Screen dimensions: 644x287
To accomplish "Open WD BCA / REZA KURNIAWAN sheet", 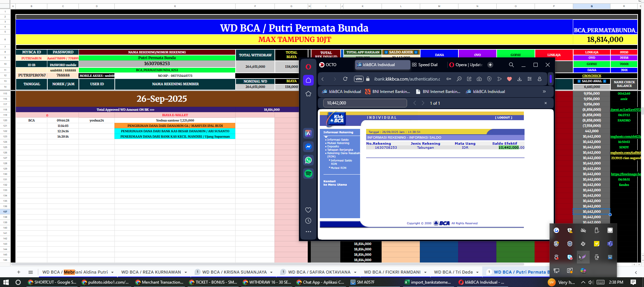I will click(151, 272).
